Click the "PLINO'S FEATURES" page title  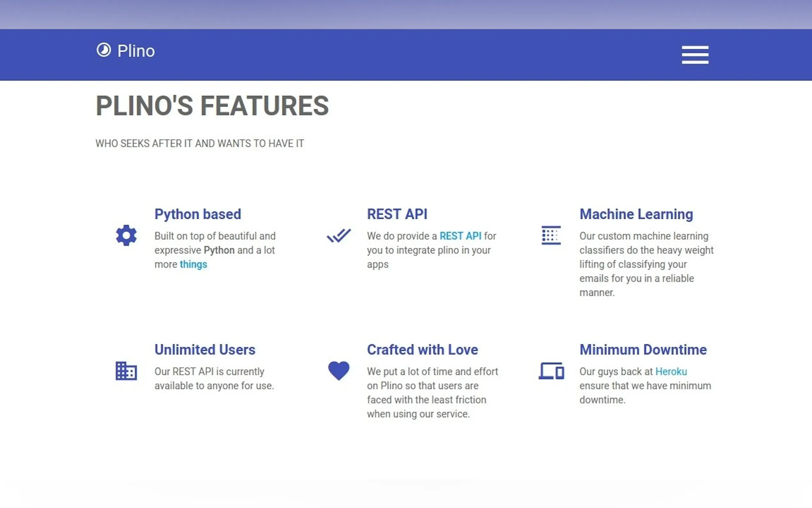point(212,106)
